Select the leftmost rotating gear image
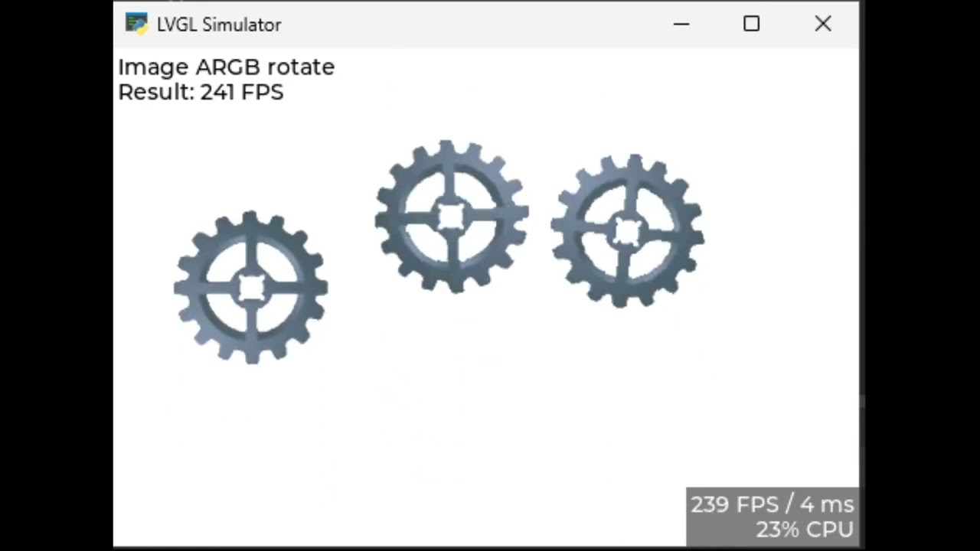Image resolution: width=980 pixels, height=551 pixels. click(251, 288)
